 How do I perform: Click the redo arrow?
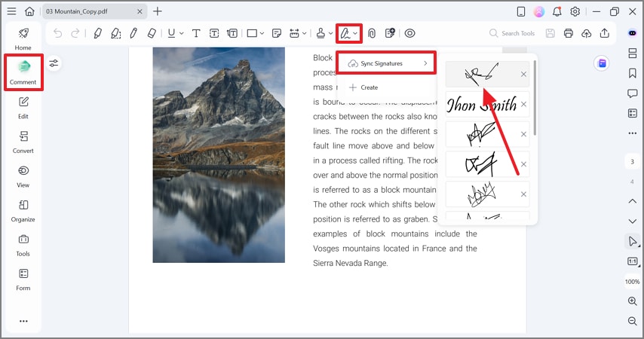(x=75, y=33)
